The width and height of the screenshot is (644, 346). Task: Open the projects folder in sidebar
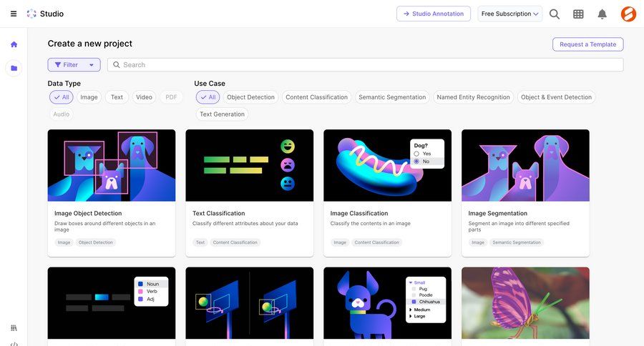pos(14,68)
